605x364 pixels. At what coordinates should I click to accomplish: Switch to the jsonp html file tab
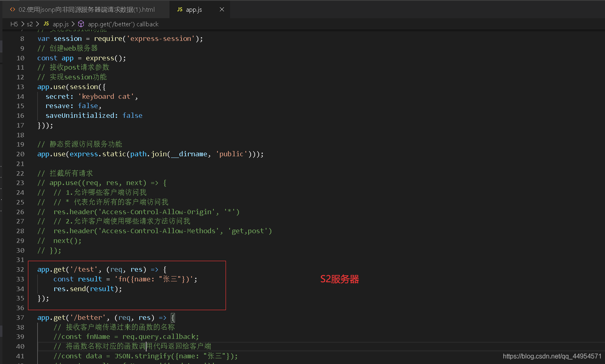(86, 9)
